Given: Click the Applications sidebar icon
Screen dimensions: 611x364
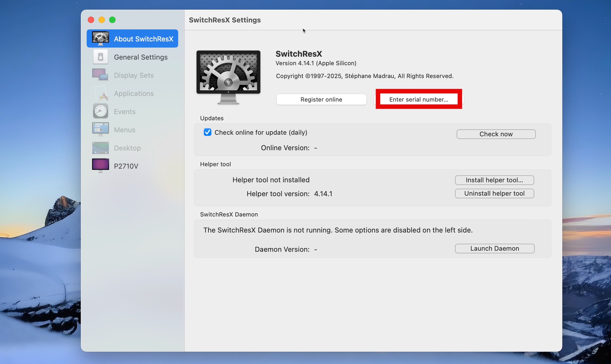Looking at the screenshot, I should click(x=100, y=93).
